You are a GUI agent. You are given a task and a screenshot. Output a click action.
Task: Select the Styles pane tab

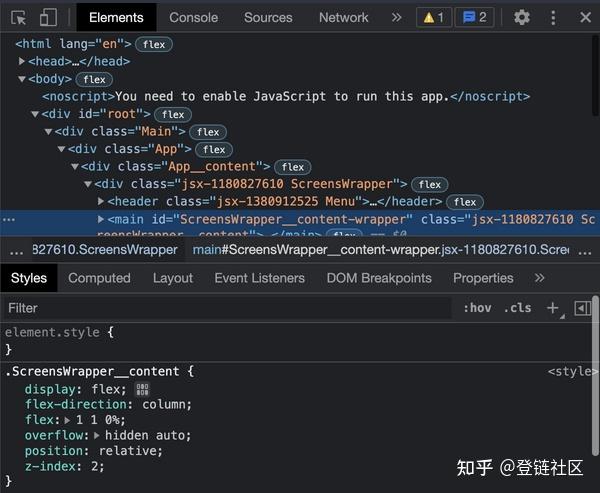(x=29, y=278)
